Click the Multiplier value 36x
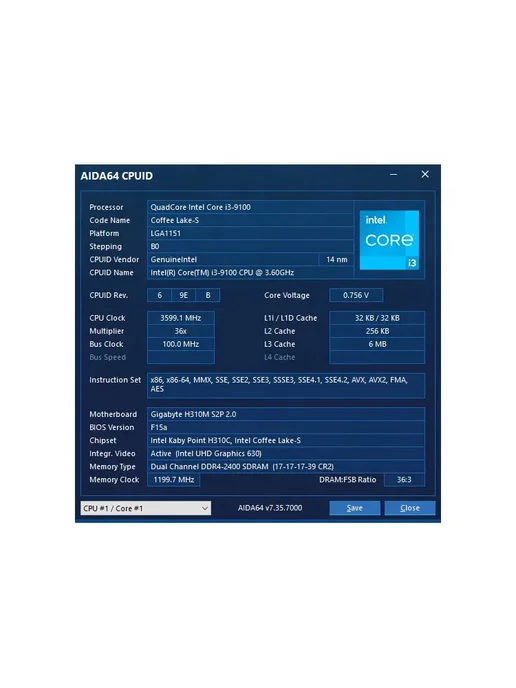This screenshot has width=516, height=688. (x=181, y=331)
